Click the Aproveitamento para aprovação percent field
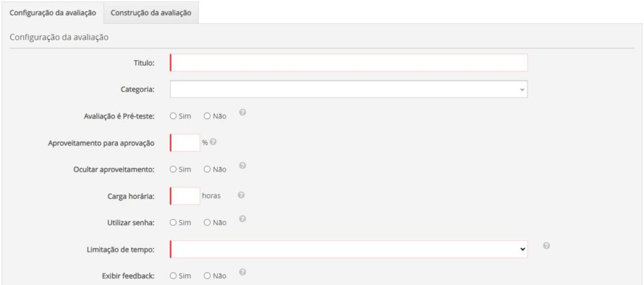Screen dimensions: 644x285 coord(186,143)
